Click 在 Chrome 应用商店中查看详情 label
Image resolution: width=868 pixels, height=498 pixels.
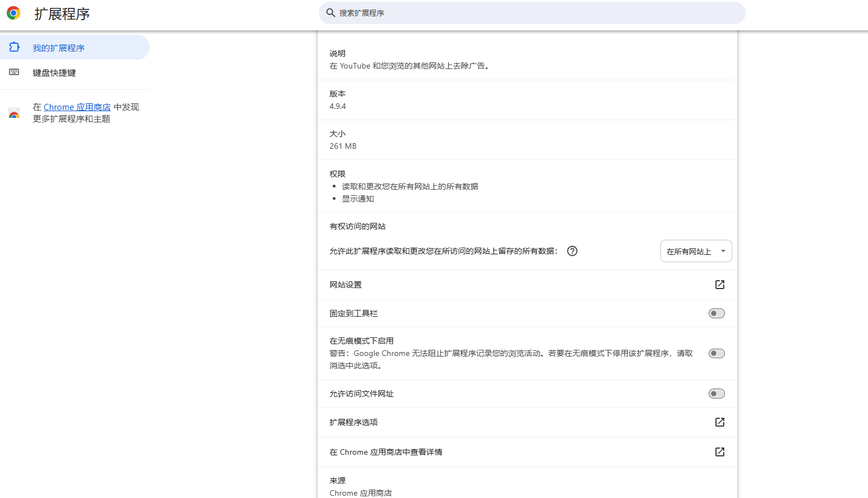386,452
